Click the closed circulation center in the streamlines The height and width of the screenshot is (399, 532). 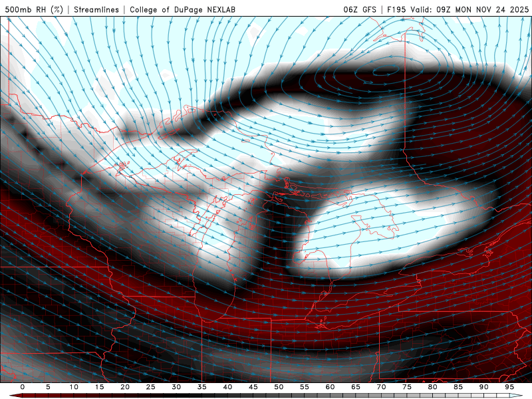[386, 71]
